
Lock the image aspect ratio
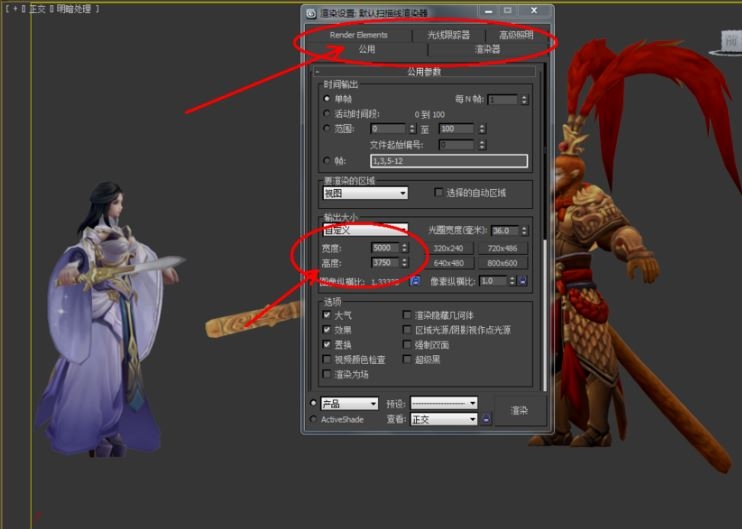tap(415, 281)
